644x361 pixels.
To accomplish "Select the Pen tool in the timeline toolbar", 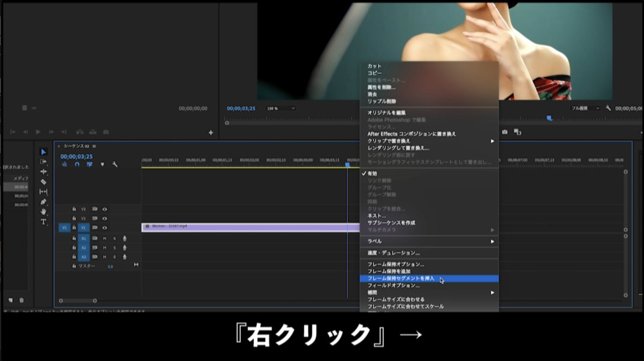I will coord(43,202).
